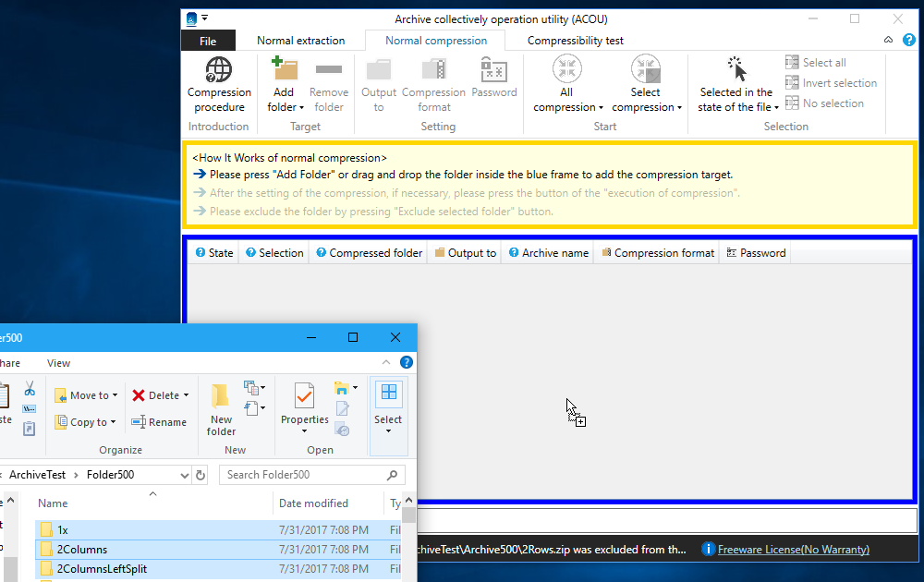Click the Add folder icon
924x582 pixels.
[284, 70]
